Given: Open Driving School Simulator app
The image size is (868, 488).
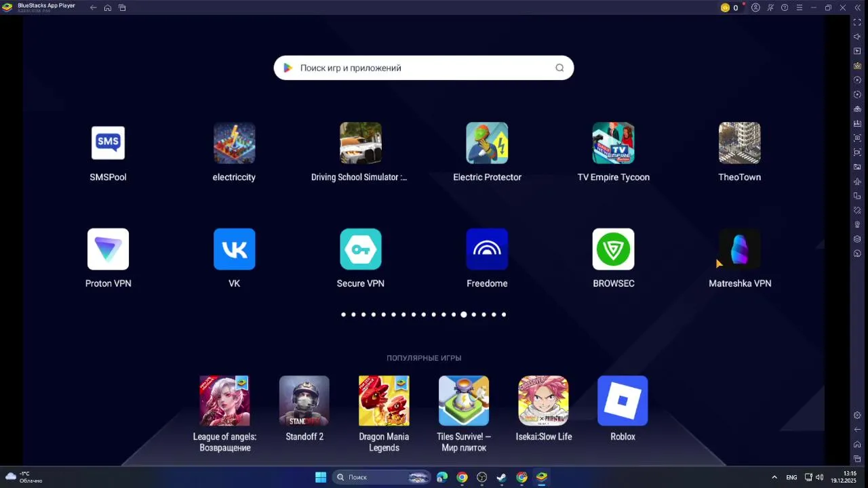Looking at the screenshot, I should [x=361, y=143].
